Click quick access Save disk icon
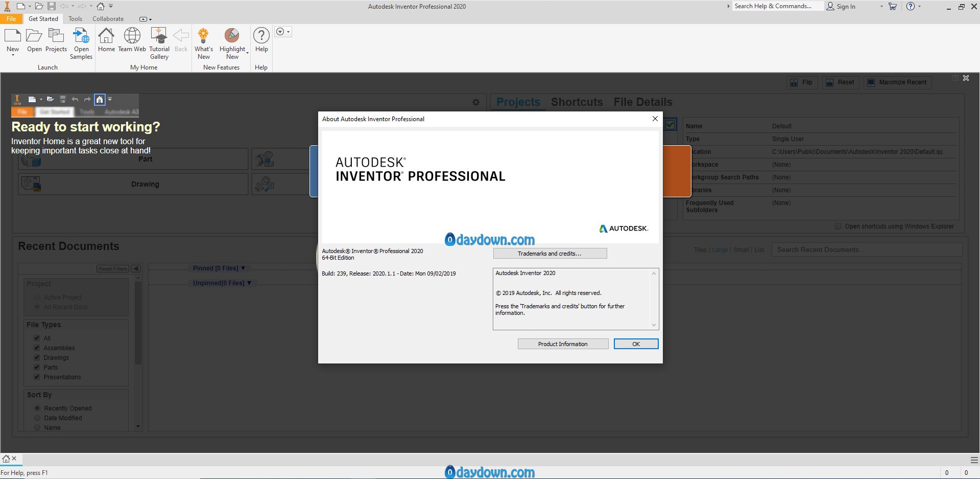Image resolution: width=980 pixels, height=479 pixels. (52, 6)
